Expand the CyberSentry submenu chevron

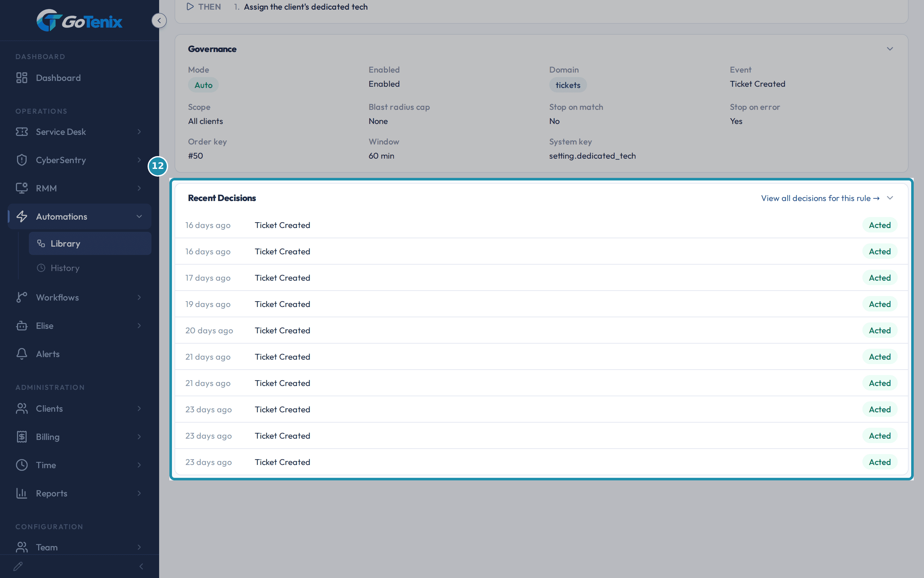tap(139, 160)
